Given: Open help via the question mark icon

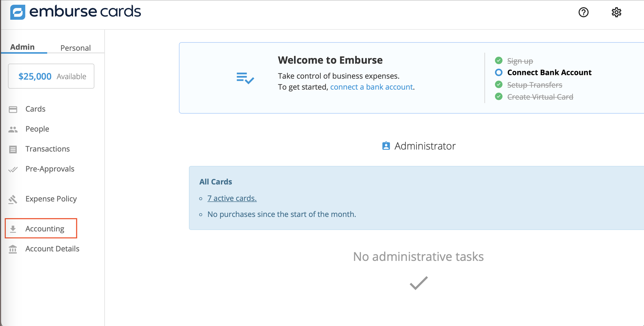Looking at the screenshot, I should 583,12.
